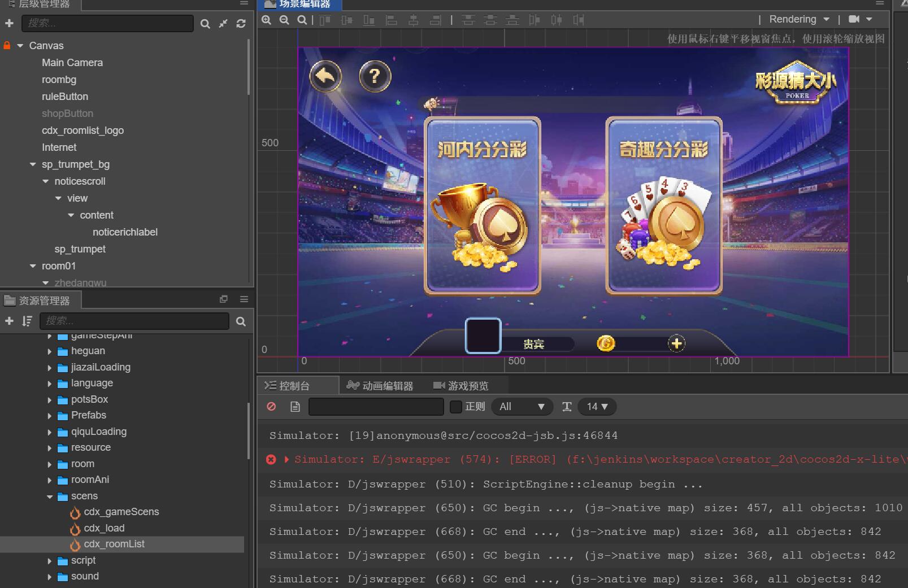Focus the hierarchy search field
The width and height of the screenshot is (908, 588).
click(x=107, y=23)
